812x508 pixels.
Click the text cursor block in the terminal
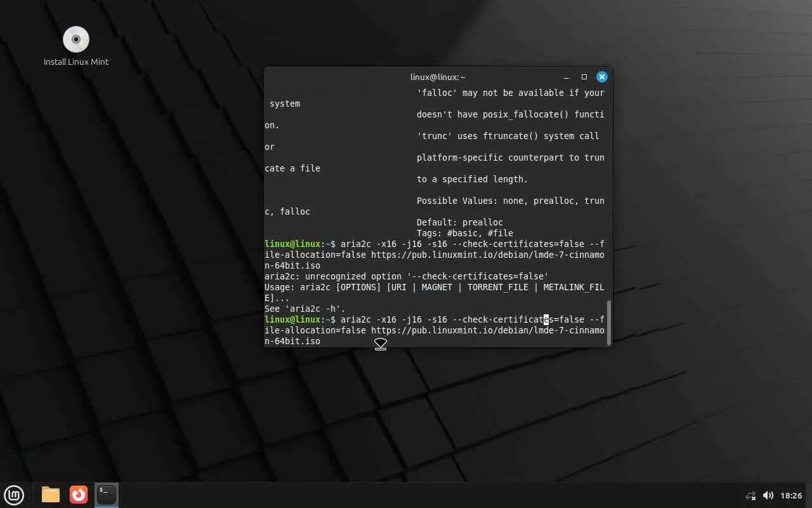point(546,319)
